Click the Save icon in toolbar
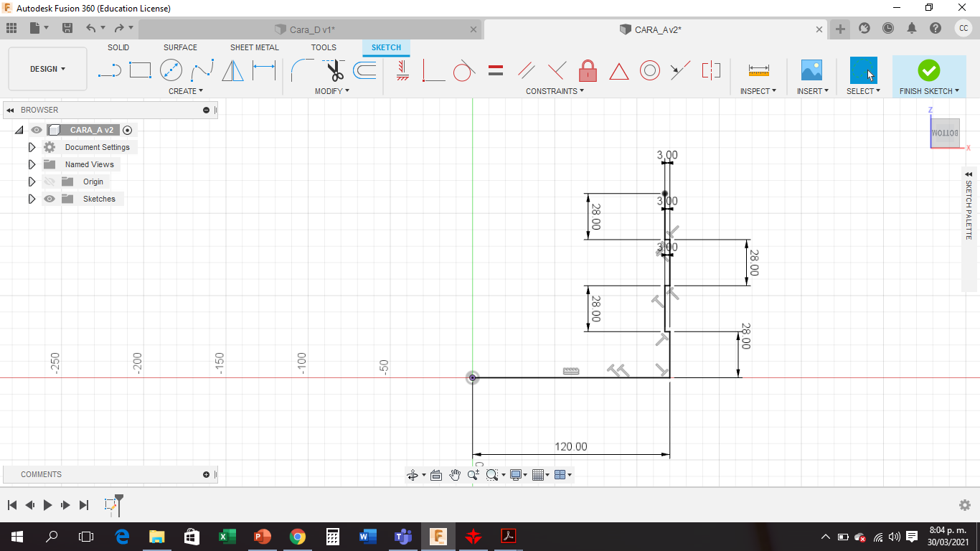980x551 pixels. pos(67,28)
